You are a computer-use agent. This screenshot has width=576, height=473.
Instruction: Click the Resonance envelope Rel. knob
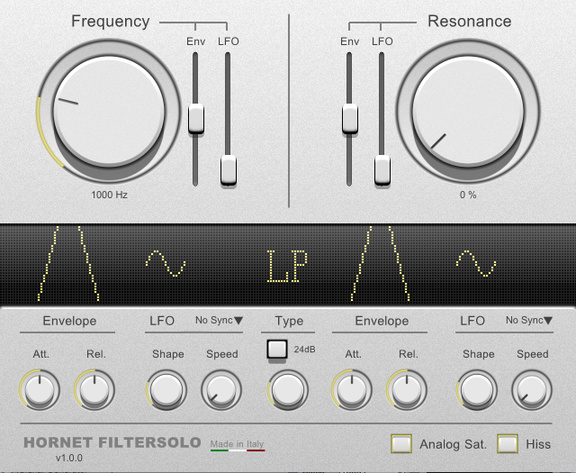(407, 390)
